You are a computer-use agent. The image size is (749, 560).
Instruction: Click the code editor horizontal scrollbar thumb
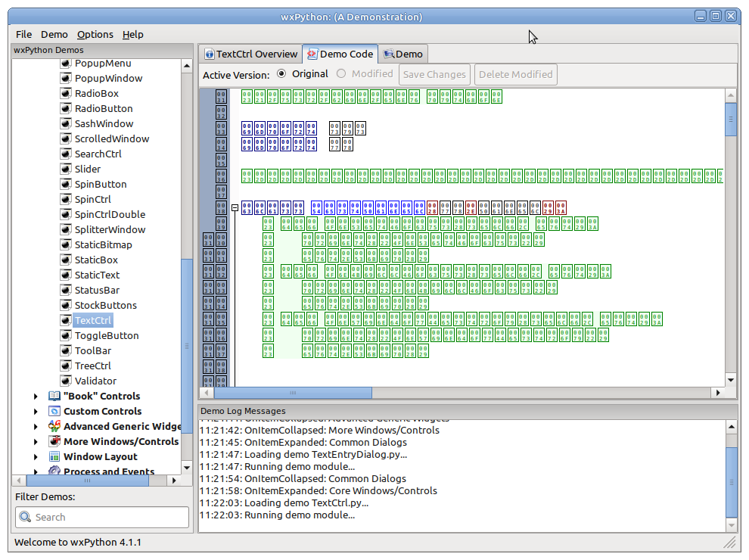pos(293,393)
